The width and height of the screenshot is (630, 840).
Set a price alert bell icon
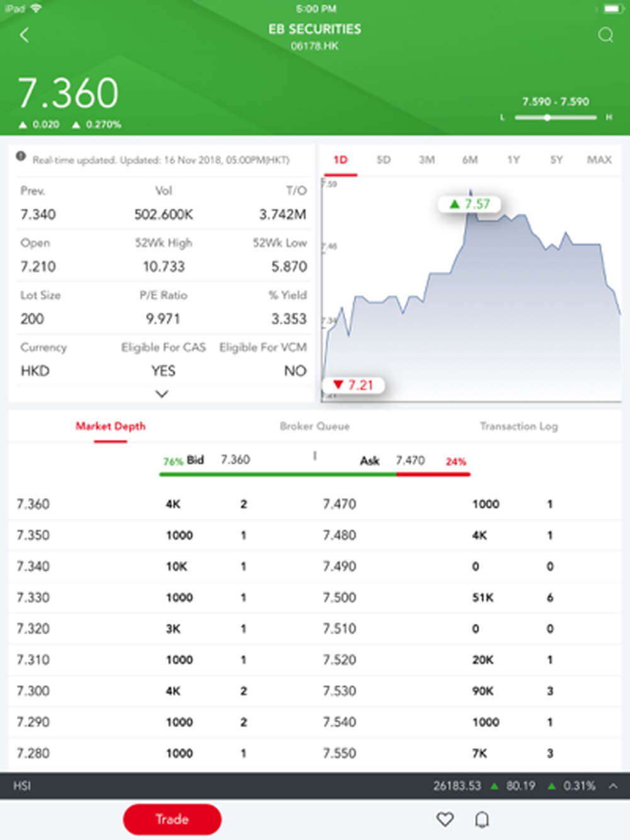pos(482,819)
